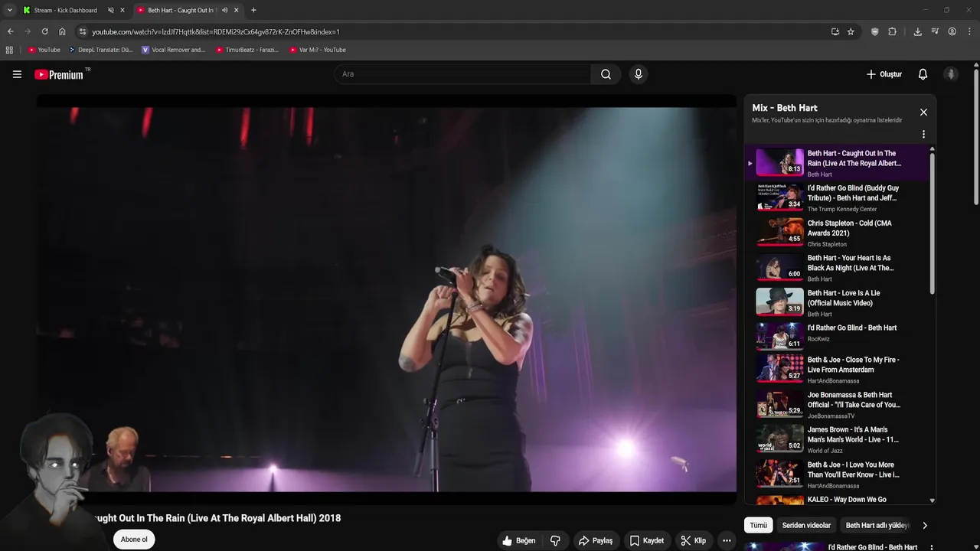Screen dimensions: 980x551
Task: Subscribe with the Abone ol button
Action: point(134,540)
